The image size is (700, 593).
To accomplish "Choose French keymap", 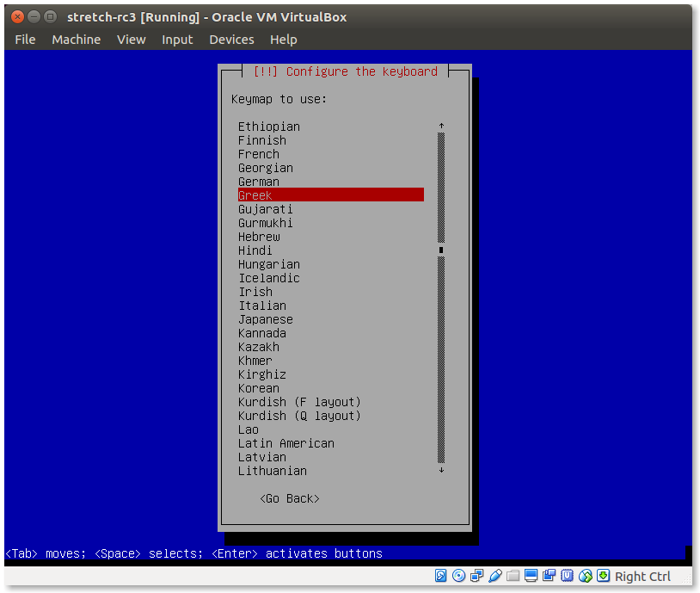I will (259, 154).
